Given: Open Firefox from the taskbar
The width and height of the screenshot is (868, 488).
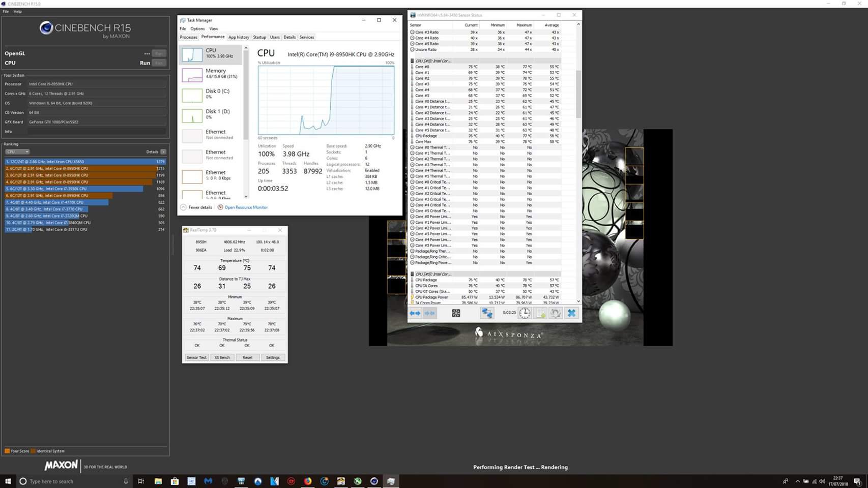Looking at the screenshot, I should pos(308,481).
